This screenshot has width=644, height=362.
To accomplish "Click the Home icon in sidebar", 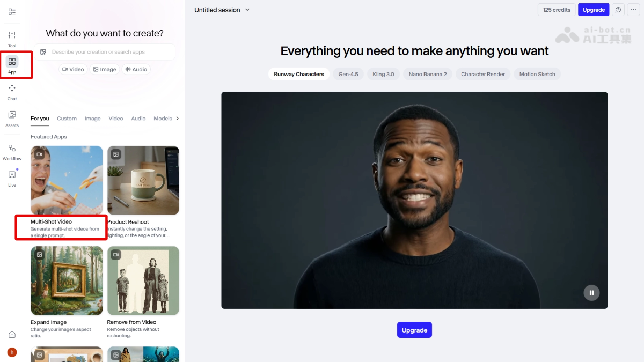I will coord(12,335).
